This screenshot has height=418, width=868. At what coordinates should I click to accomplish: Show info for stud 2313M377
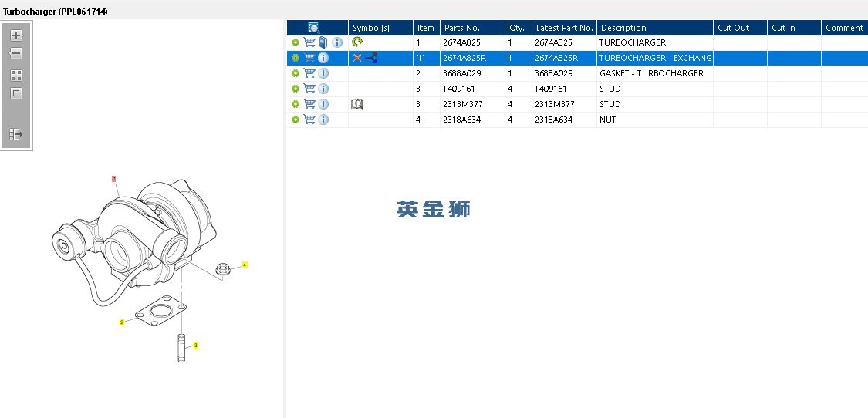tap(323, 105)
